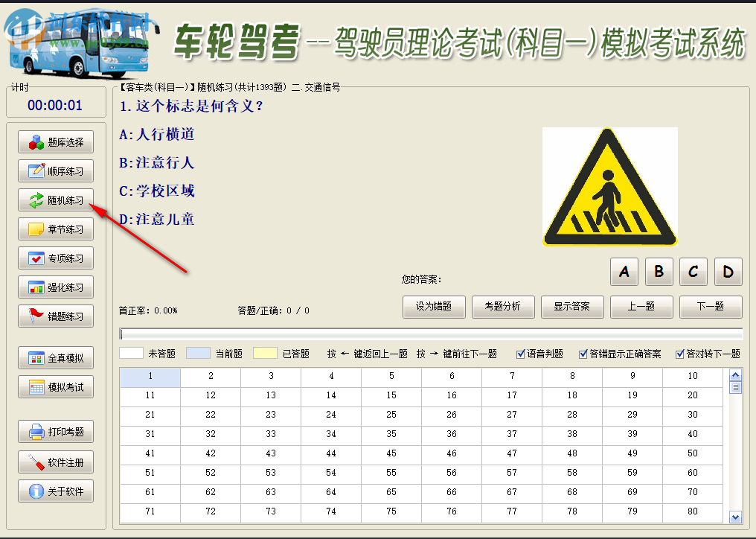
Task: View 关于软件 software information
Action: click(x=56, y=490)
